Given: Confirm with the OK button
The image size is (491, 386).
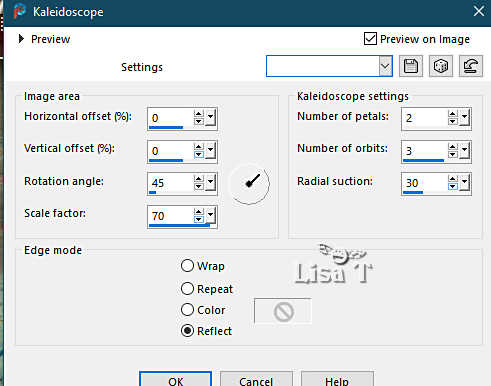Looking at the screenshot, I should pos(176,379).
